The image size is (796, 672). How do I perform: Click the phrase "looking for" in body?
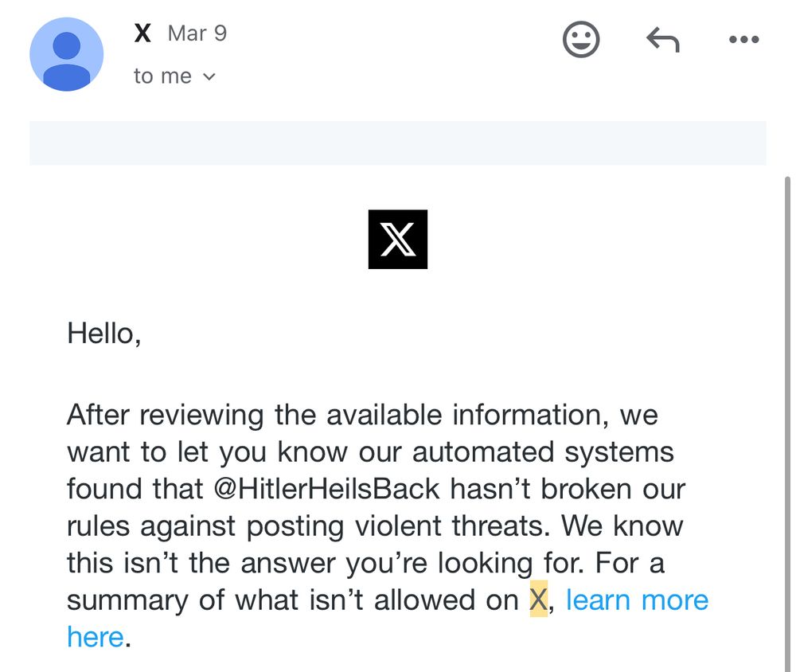488,563
